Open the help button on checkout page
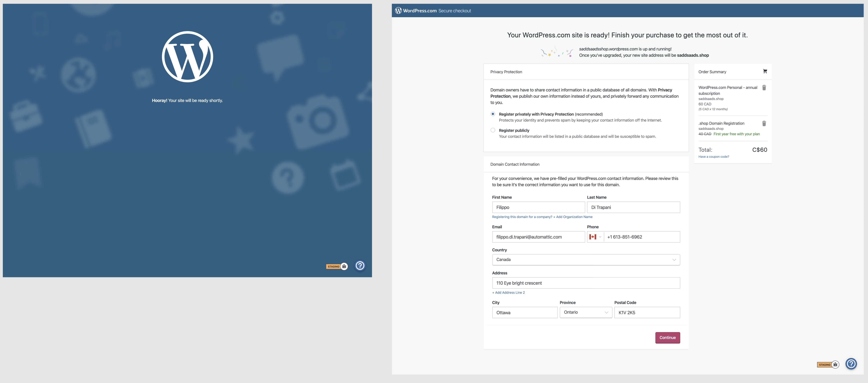Viewport: 868px width, 383px height. pyautogui.click(x=851, y=364)
